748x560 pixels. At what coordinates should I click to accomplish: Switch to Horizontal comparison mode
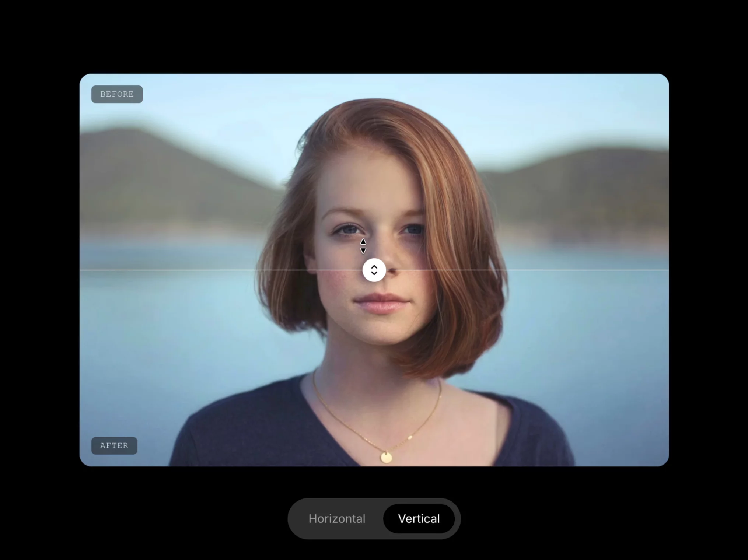[337, 519]
